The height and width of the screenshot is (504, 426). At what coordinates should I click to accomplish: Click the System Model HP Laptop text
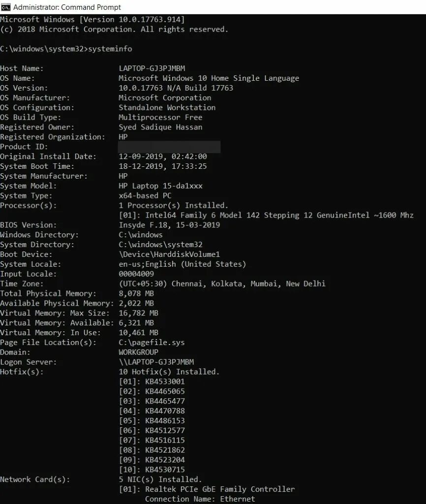pyautogui.click(x=161, y=186)
